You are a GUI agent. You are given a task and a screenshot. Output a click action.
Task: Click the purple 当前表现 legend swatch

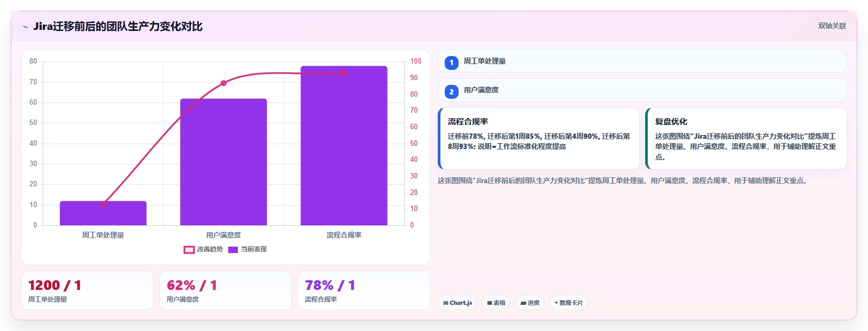(233, 249)
